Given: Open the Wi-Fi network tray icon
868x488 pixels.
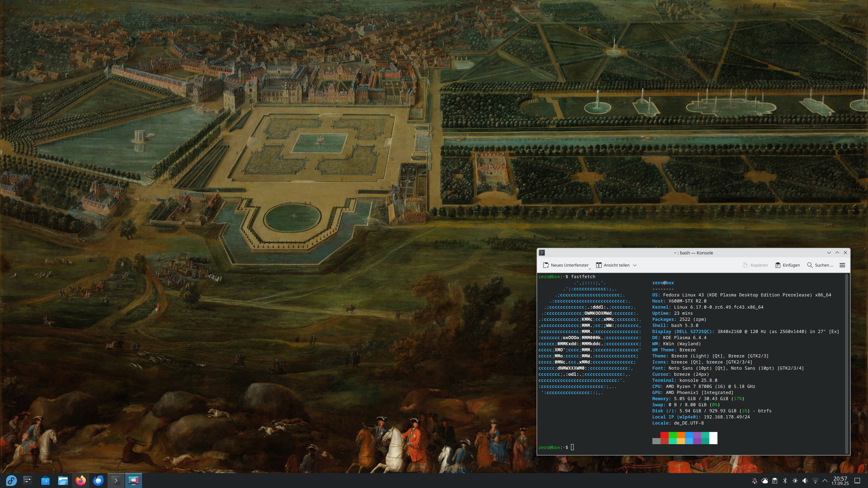Looking at the screenshot, I should 815,481.
